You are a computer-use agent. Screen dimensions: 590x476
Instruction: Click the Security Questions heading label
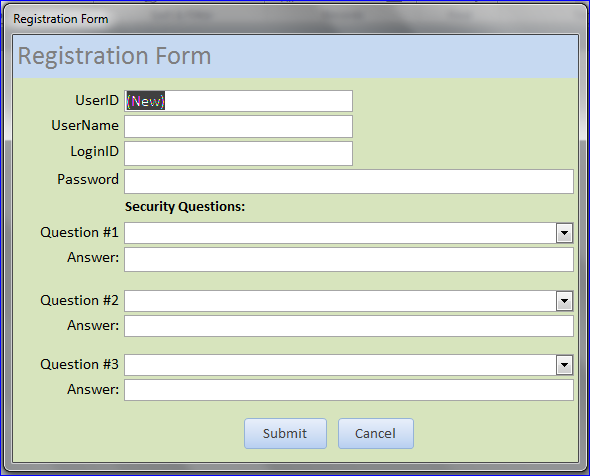tap(185, 207)
